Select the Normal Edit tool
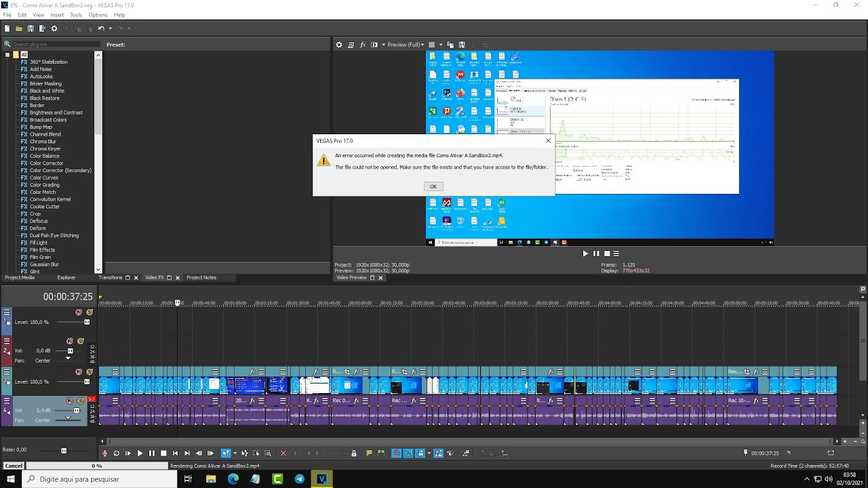The image size is (868, 488). pos(226,453)
